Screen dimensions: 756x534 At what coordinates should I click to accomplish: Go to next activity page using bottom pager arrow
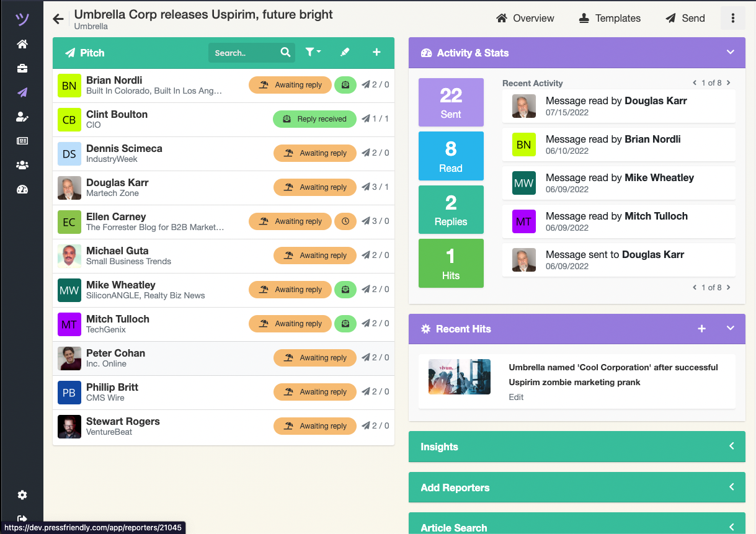(728, 288)
